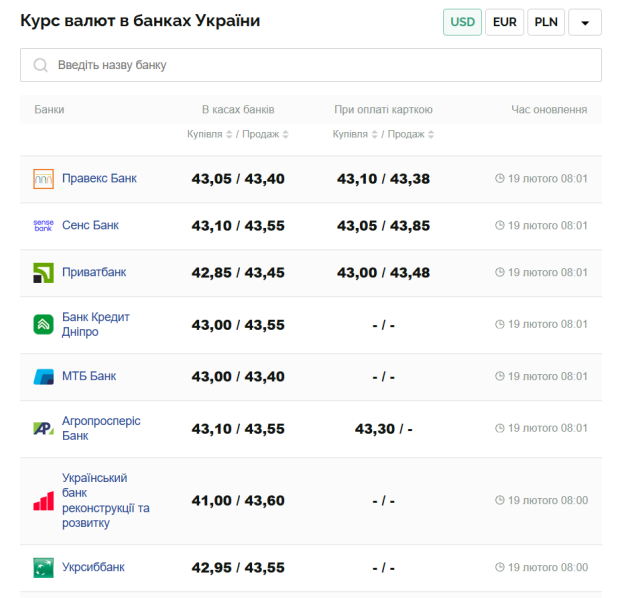Click the bank name search field
The height and width of the screenshot is (598, 620).
coord(311,65)
